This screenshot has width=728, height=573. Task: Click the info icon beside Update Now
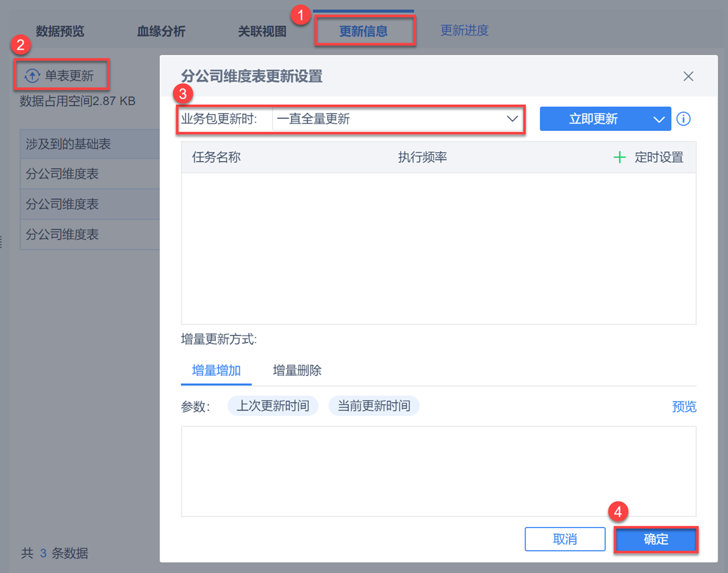(x=684, y=119)
